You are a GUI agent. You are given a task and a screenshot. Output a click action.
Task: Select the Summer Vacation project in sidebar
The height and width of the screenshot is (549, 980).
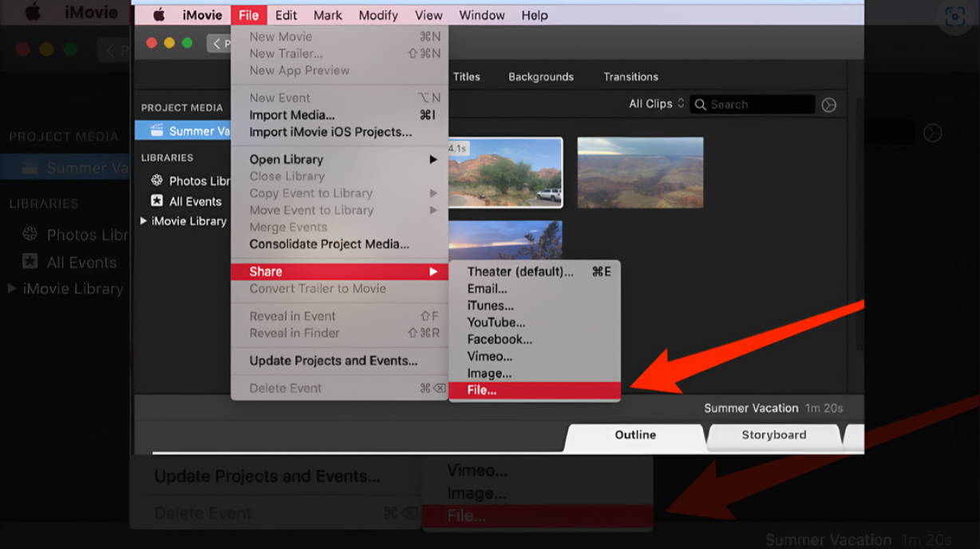[183, 131]
